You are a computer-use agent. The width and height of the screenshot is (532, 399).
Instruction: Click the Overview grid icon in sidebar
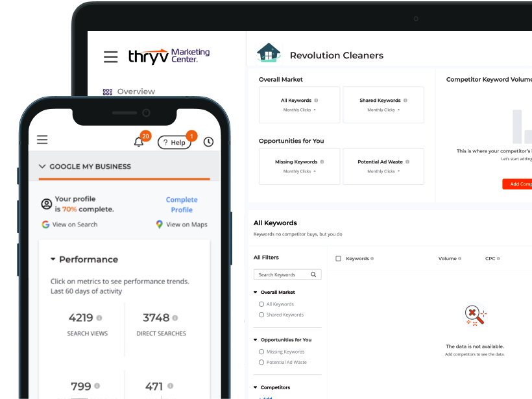108,92
